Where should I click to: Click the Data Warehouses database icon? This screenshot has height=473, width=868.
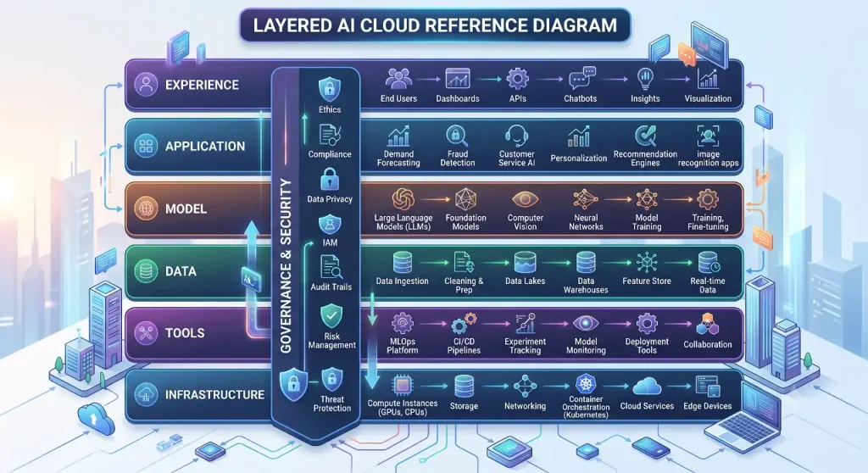586,263
